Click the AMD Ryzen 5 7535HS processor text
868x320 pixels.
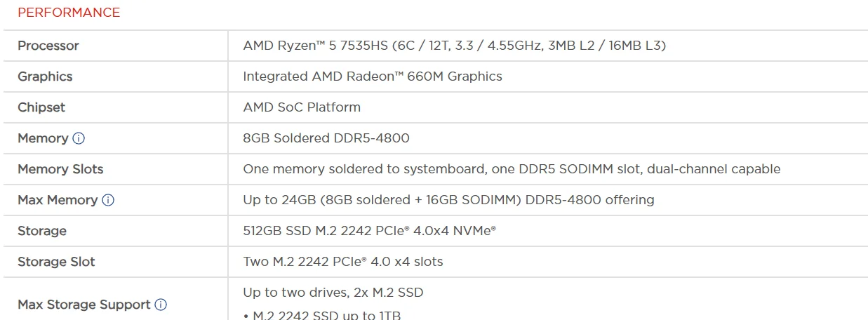coord(454,46)
